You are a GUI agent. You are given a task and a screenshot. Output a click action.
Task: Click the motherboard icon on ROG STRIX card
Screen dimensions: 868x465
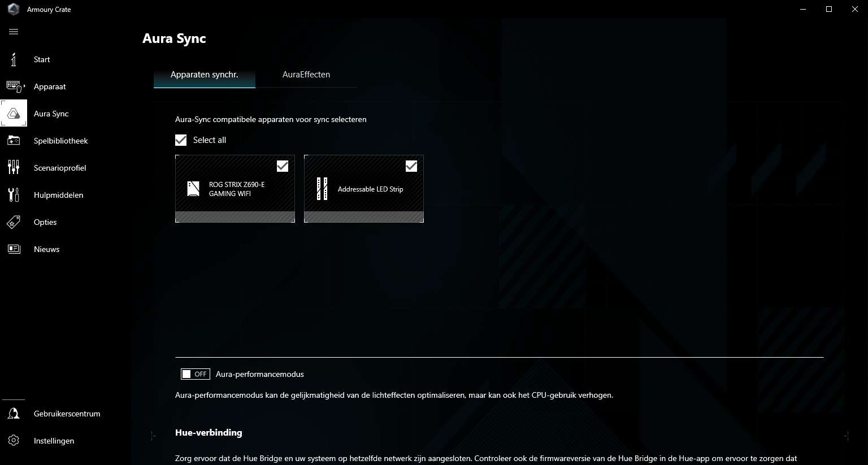click(193, 189)
